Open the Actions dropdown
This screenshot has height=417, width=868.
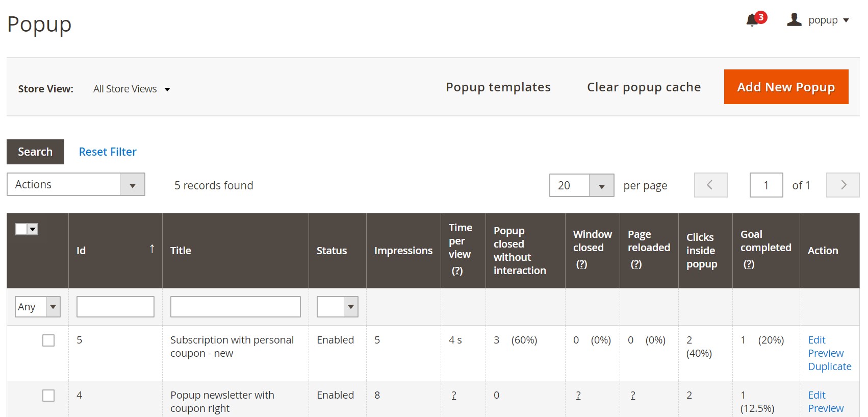(x=76, y=185)
